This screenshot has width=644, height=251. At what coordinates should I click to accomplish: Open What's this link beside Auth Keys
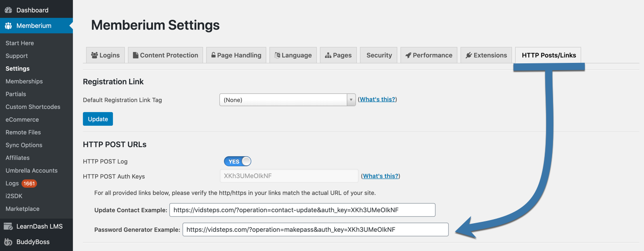(x=380, y=176)
